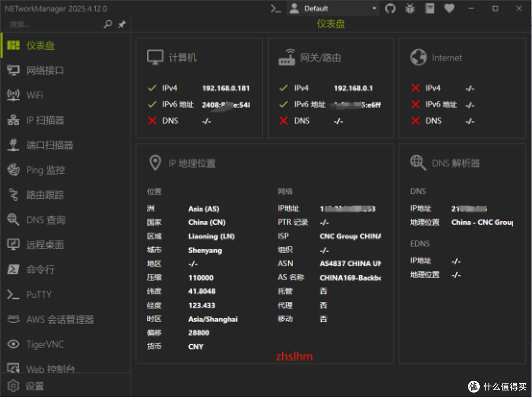Click the China (CN) country value
This screenshot has width=532, height=398.
click(x=207, y=222)
